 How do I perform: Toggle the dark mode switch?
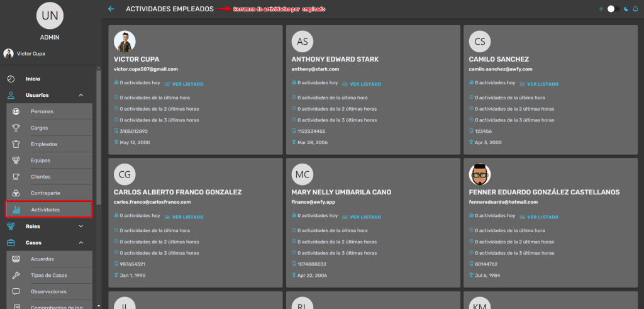click(x=614, y=9)
